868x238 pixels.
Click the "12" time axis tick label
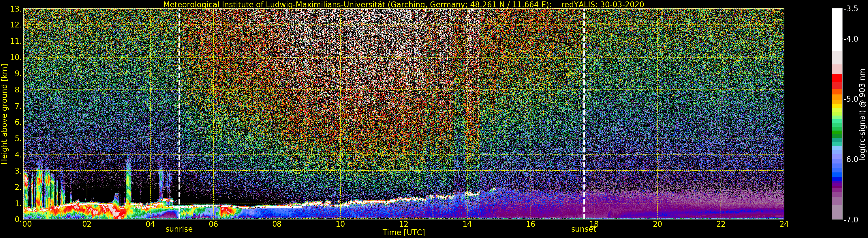click(404, 224)
